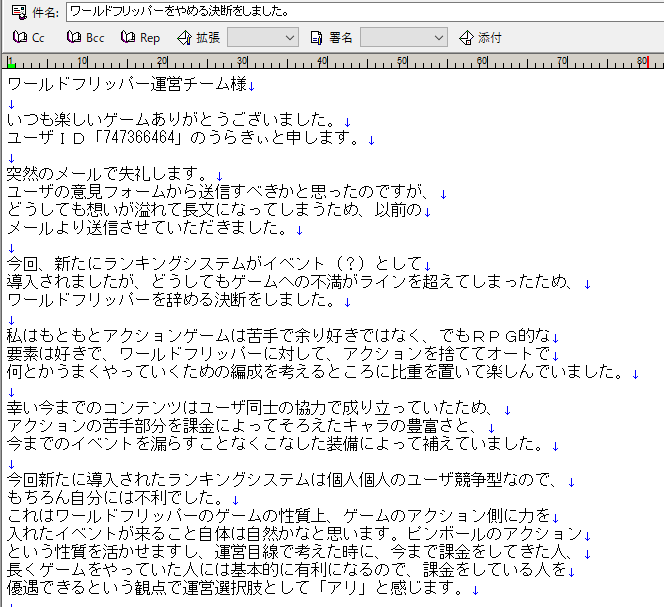The height and width of the screenshot is (607, 664).
Task: Click line ending 「アリ」と感じます。
Action: click(x=237, y=588)
